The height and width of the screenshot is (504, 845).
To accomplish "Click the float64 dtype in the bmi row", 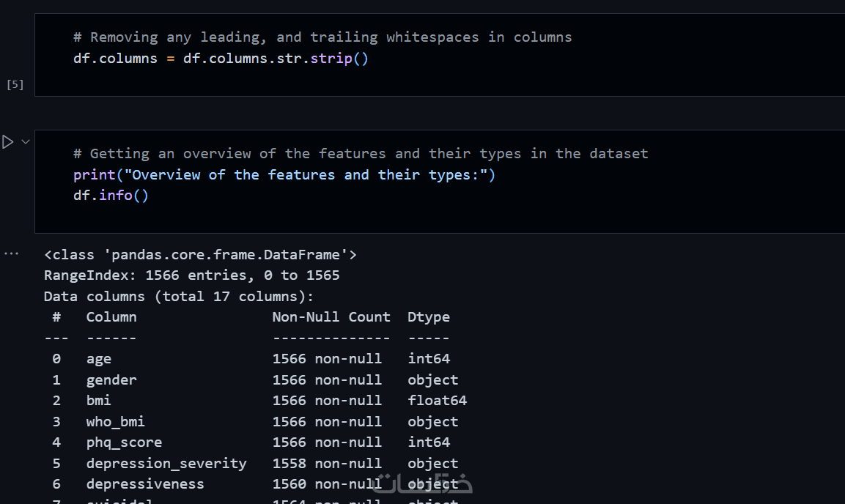I will click(437, 401).
